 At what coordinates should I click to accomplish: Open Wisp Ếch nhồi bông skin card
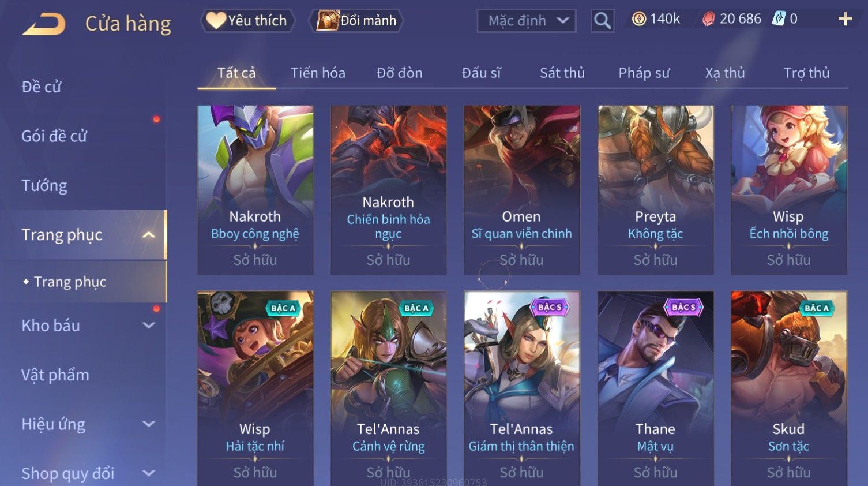[789, 189]
